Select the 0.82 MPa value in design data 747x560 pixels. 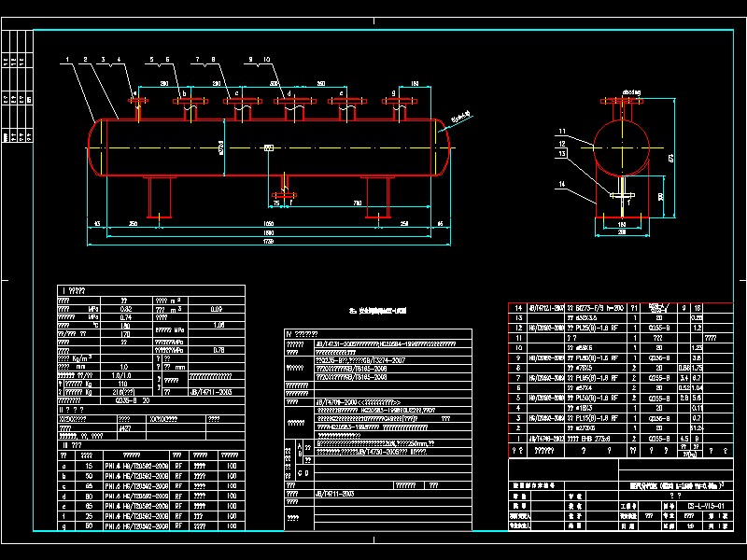pyautogui.click(x=126, y=309)
